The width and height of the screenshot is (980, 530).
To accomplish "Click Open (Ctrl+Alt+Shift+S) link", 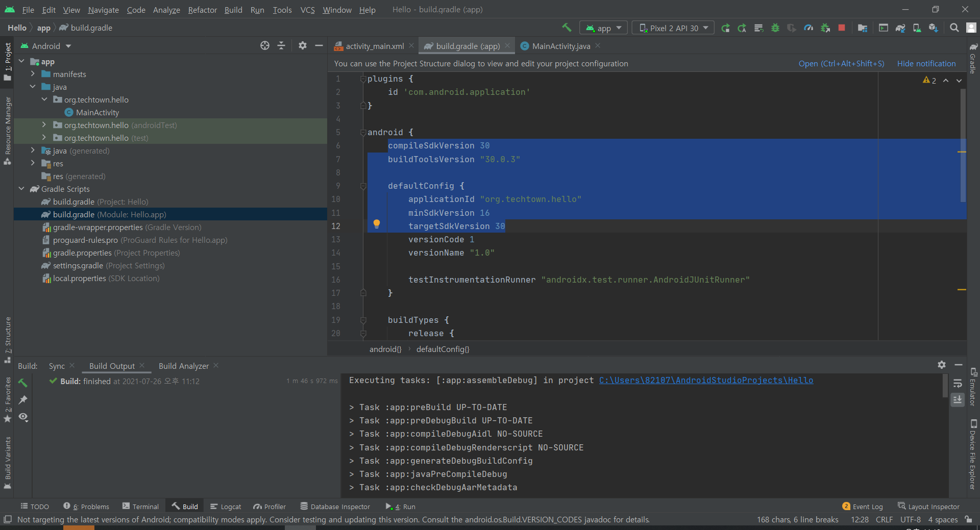I will tap(841, 63).
